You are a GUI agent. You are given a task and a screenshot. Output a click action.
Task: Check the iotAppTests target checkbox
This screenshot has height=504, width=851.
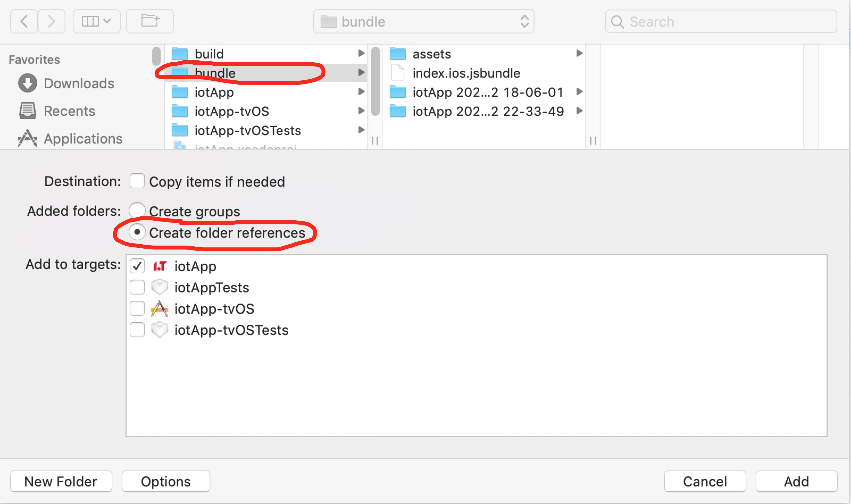click(x=137, y=287)
